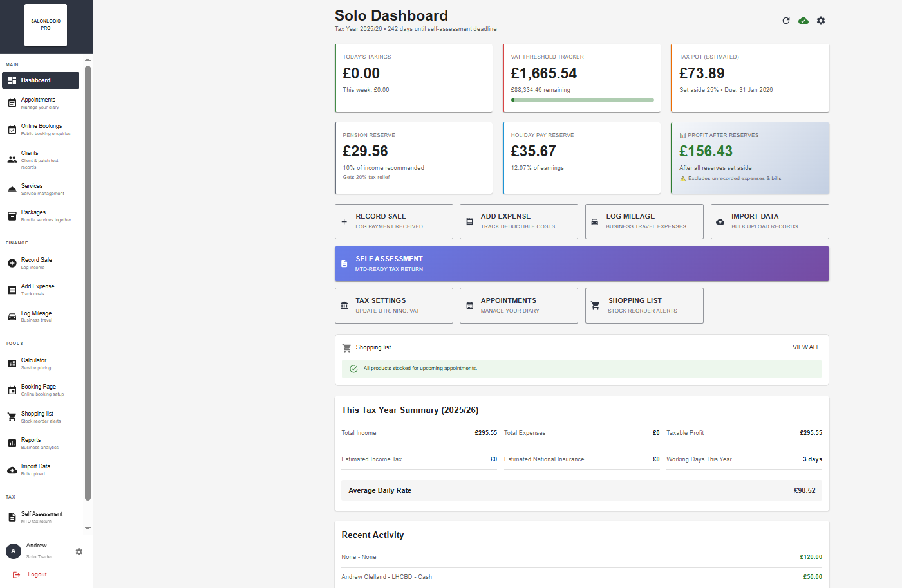
Task: Click the Online Bookings icon in sidebar
Action: click(x=12, y=129)
